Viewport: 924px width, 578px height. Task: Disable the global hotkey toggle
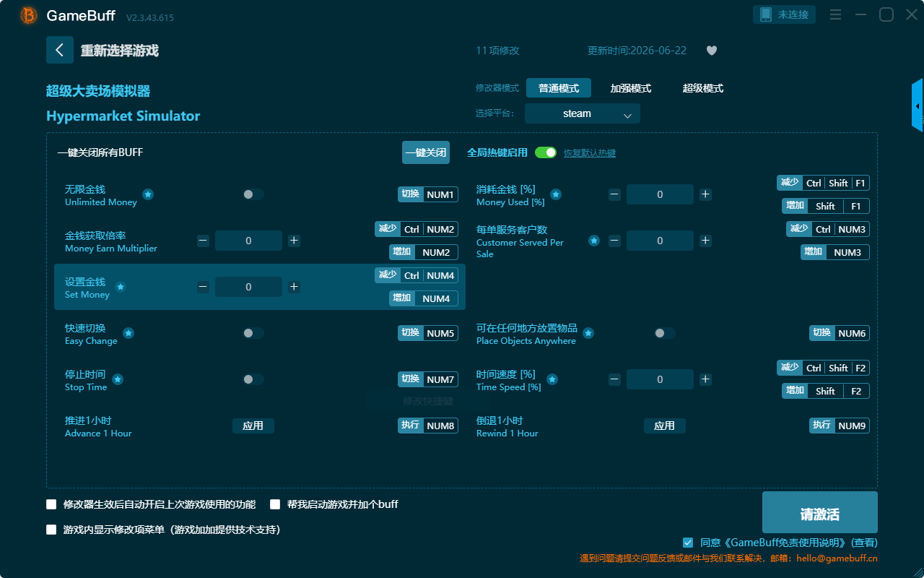(546, 152)
